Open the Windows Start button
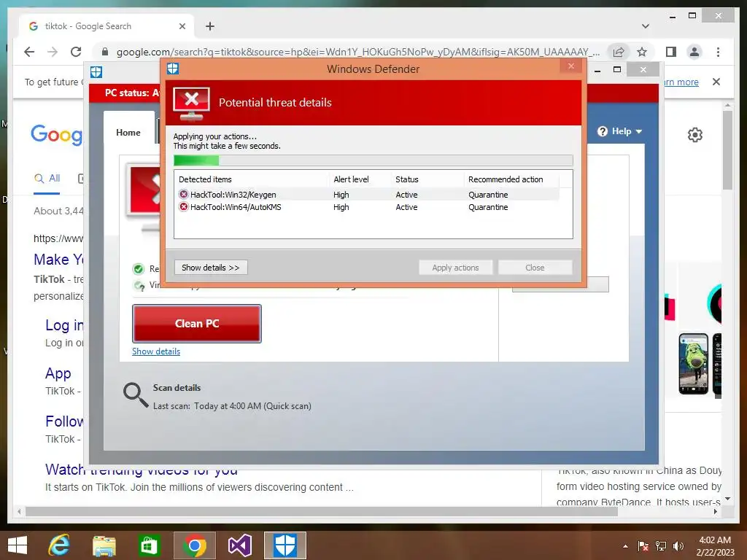The height and width of the screenshot is (560, 747). point(18,545)
